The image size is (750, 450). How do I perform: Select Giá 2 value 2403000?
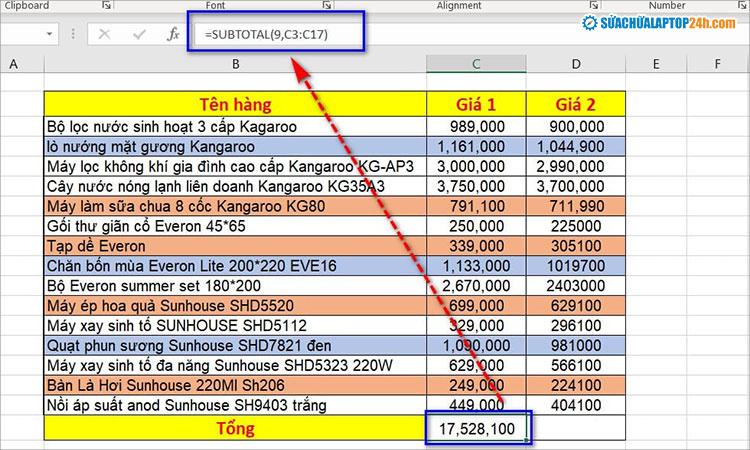[576, 285]
